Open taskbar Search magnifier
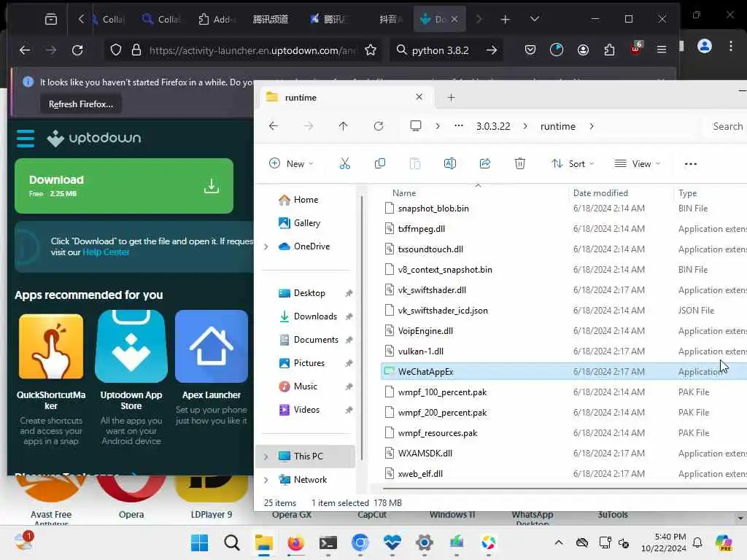Image resolution: width=747 pixels, height=560 pixels. point(231,542)
